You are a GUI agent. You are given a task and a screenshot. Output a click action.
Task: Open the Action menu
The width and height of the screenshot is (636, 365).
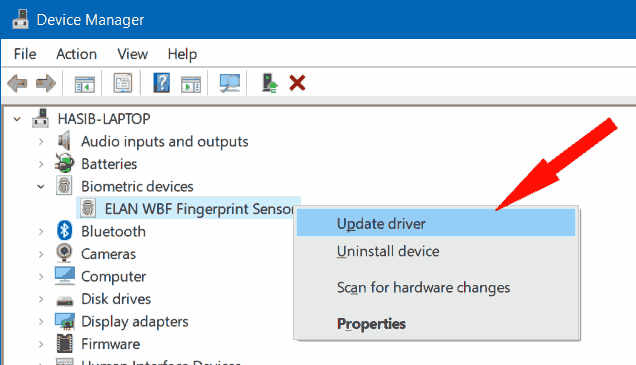point(76,54)
